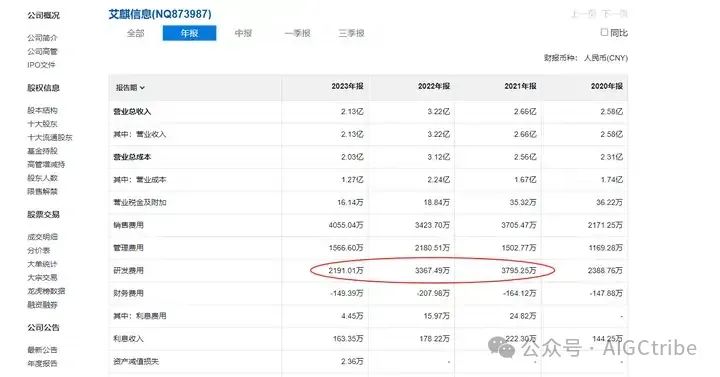This screenshot has height=377, width=720.
Task: Select the 营业税金及附加 row label
Action: (x=140, y=203)
